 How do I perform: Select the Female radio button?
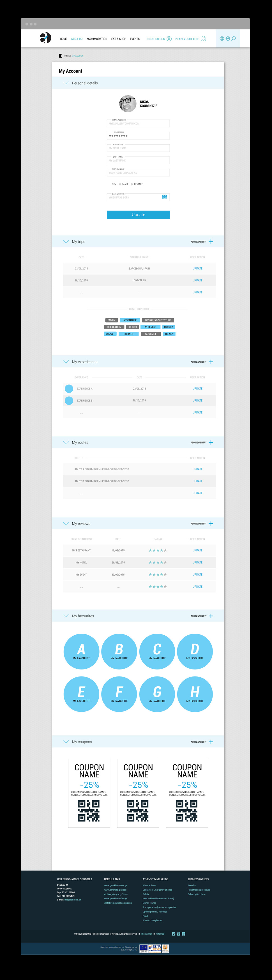point(132,184)
